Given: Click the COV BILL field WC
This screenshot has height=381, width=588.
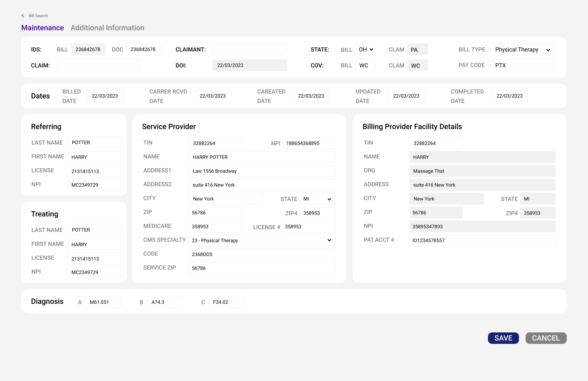Looking at the screenshot, I should coord(365,65).
